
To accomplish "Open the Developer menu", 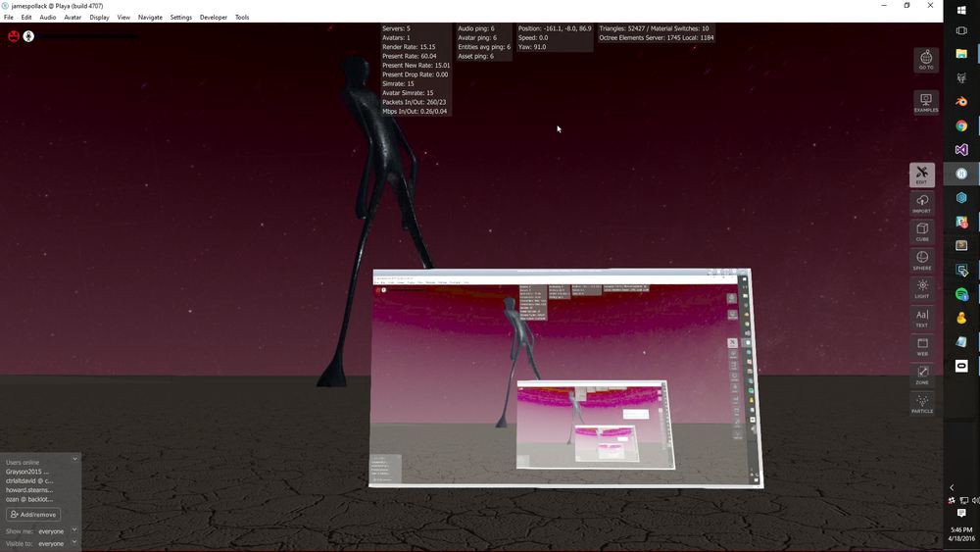I will click(x=213, y=18).
